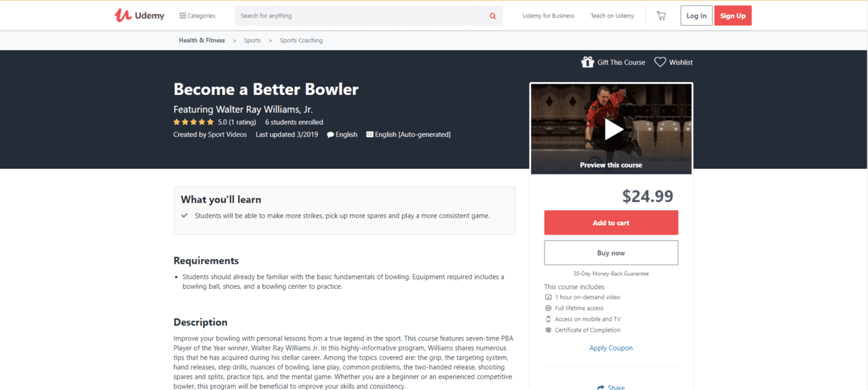Click the Apply Coupon link
The height and width of the screenshot is (390, 868).
click(x=611, y=348)
